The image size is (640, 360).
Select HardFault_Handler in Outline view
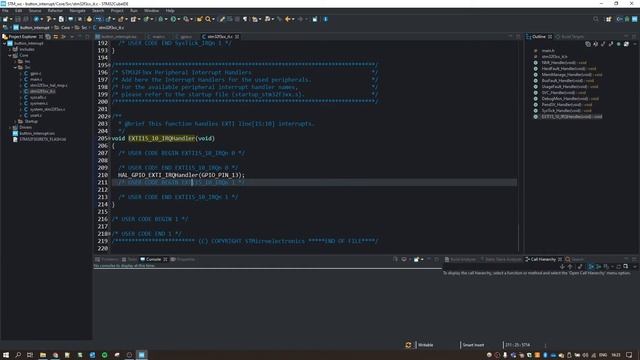pos(569,69)
